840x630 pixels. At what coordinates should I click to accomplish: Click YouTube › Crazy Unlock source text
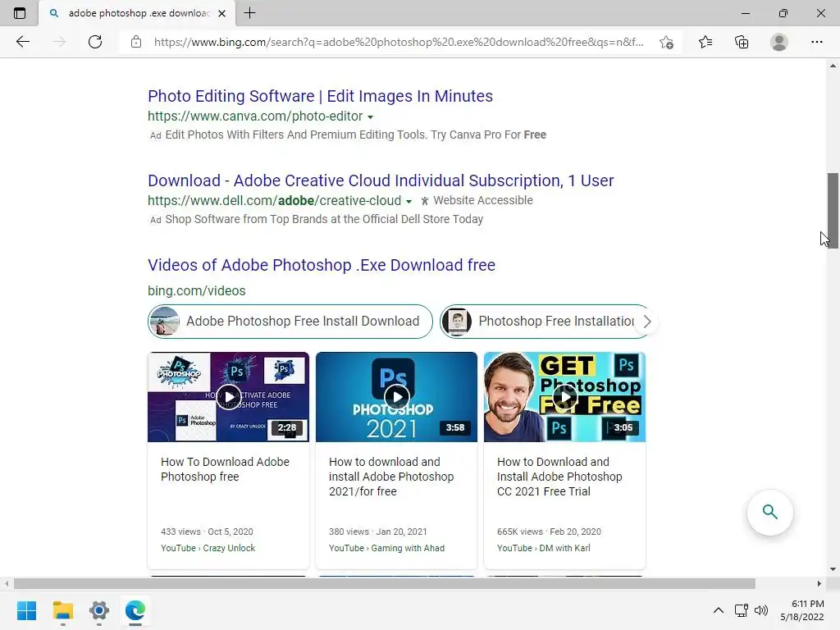[x=208, y=548]
